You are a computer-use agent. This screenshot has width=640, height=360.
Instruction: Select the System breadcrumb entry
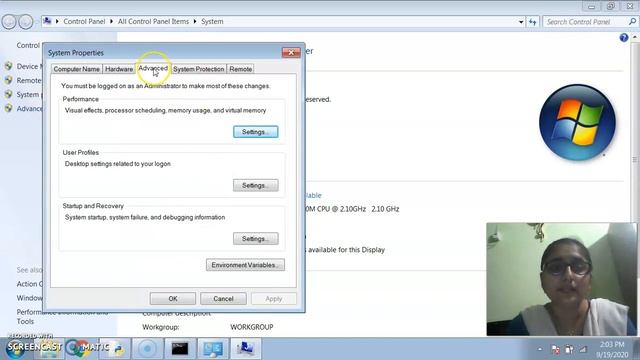pos(212,21)
